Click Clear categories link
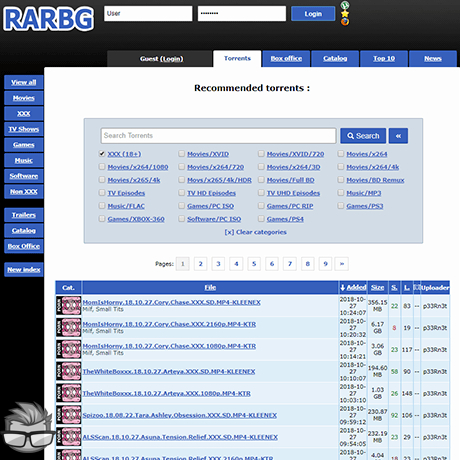Image resolution: width=460 pixels, height=460 pixels. click(256, 232)
